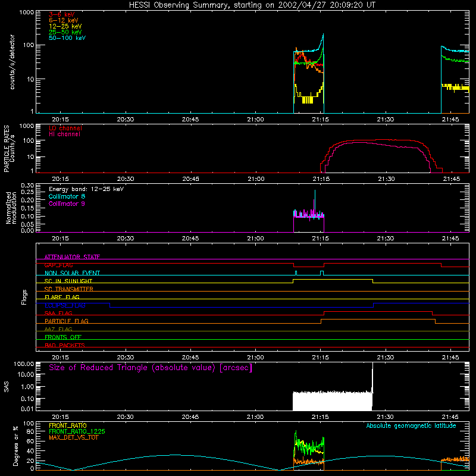476x476 pixels.
Task: Click the 'Normalized modulation' axis label
Action: (11, 208)
